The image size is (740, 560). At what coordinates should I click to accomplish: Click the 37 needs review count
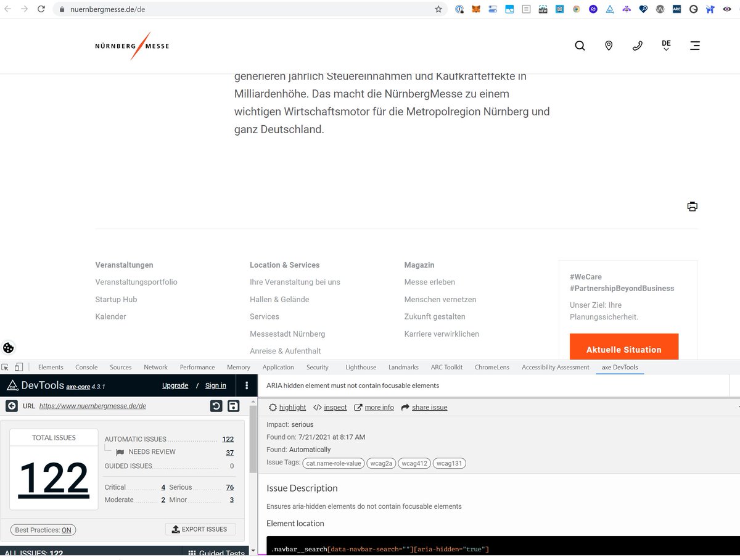[229, 453]
